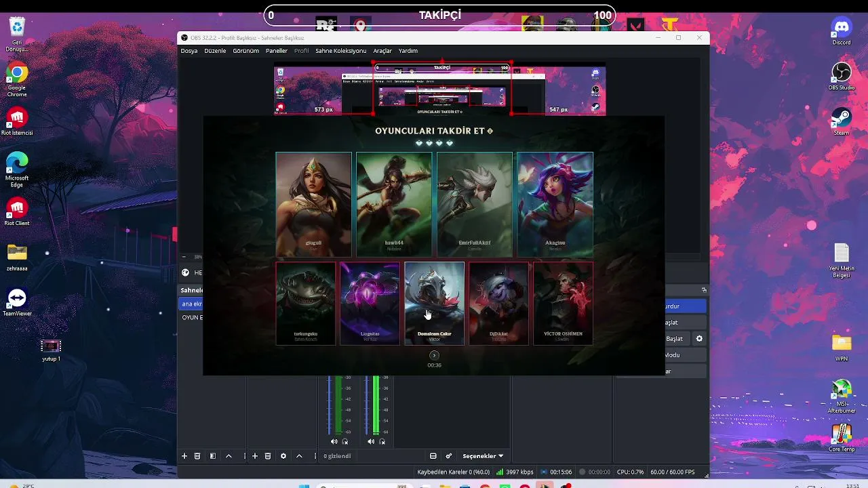
Task: Open the Paneller menu
Action: tap(277, 51)
